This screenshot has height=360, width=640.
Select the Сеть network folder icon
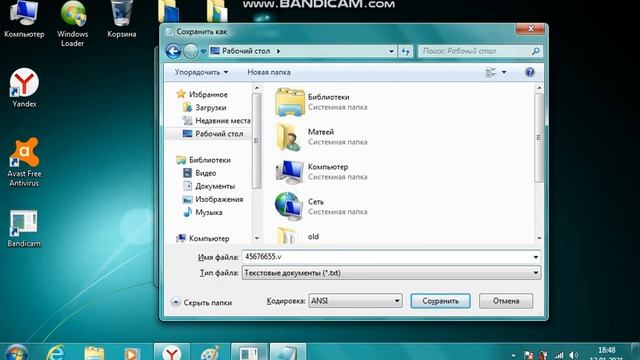(289, 207)
